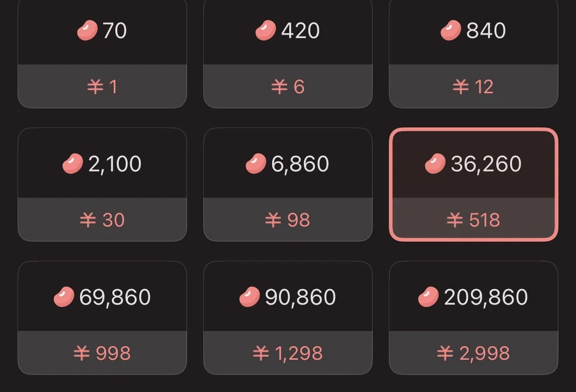Click the bean icon beside 70
The height and width of the screenshot is (392, 576).
pyautogui.click(x=87, y=31)
